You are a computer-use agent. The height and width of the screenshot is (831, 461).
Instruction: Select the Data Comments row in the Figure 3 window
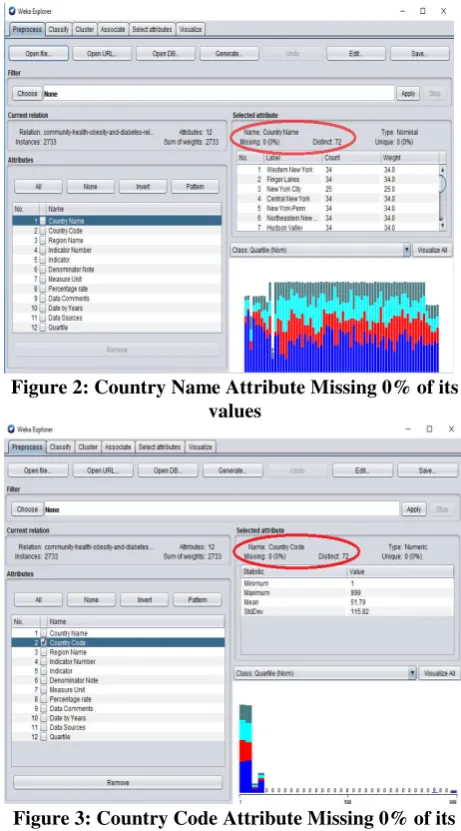(x=118, y=709)
